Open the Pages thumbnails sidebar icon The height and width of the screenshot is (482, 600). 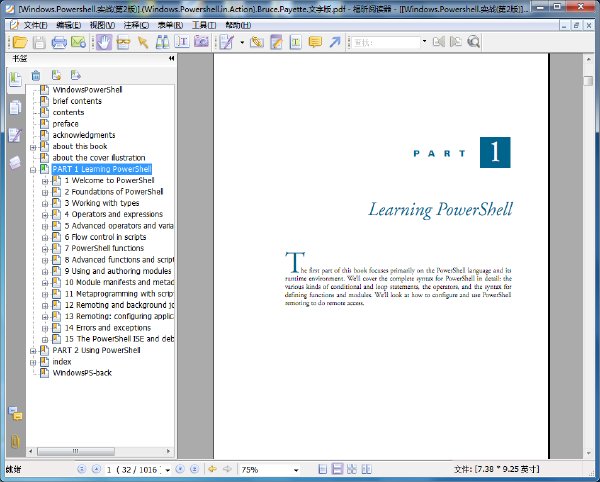[x=15, y=107]
